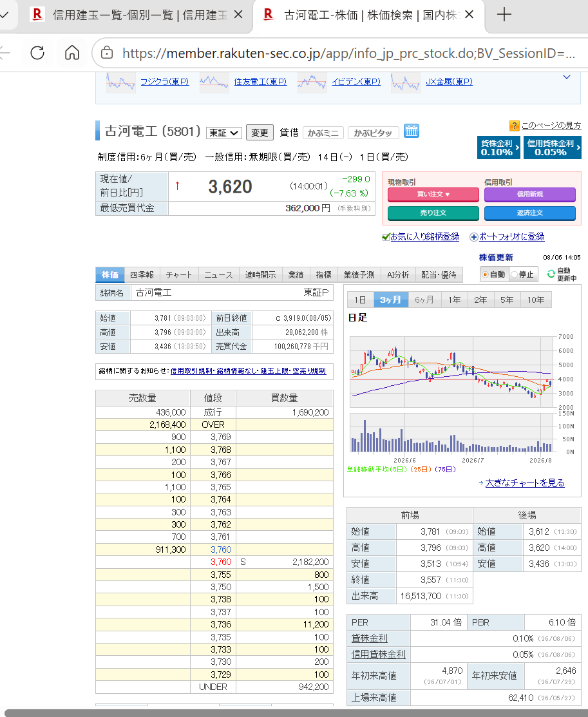Close the 信用建玉一覧 browser tab

point(238,15)
